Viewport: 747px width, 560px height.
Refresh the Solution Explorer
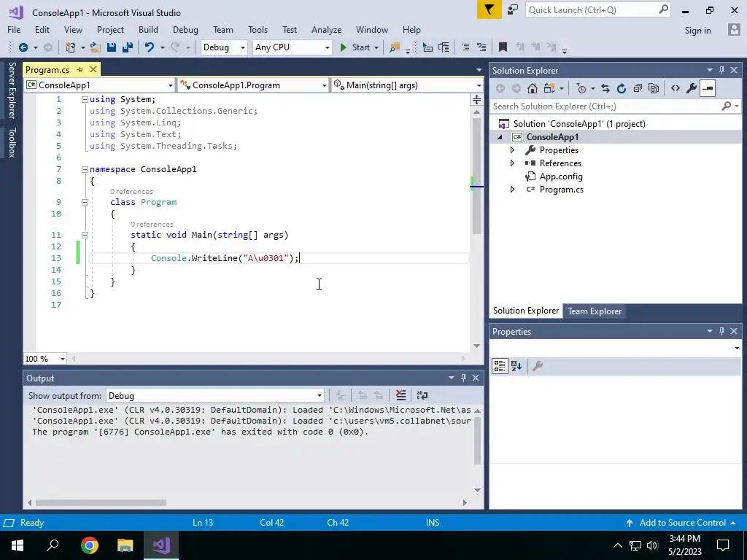622,88
